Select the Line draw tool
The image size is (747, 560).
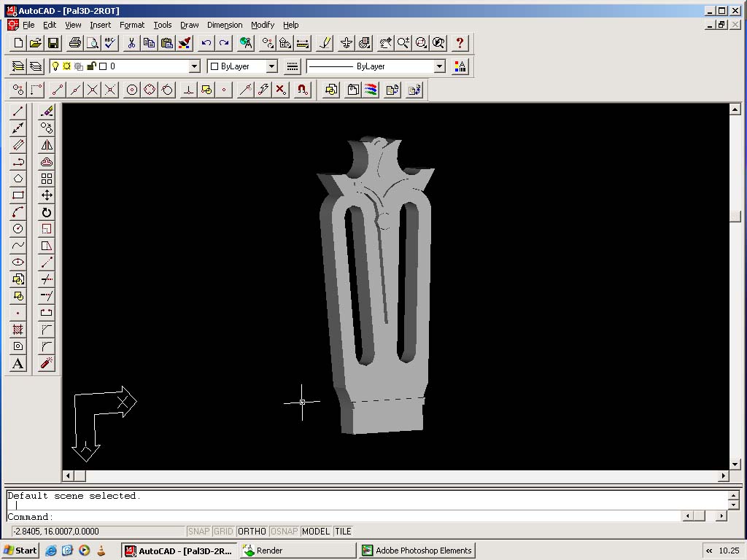[18, 112]
